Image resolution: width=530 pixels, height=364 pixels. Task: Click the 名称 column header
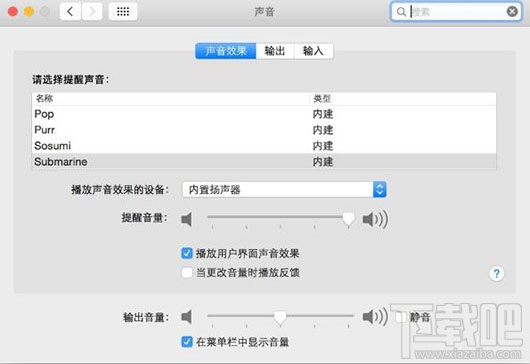point(171,98)
